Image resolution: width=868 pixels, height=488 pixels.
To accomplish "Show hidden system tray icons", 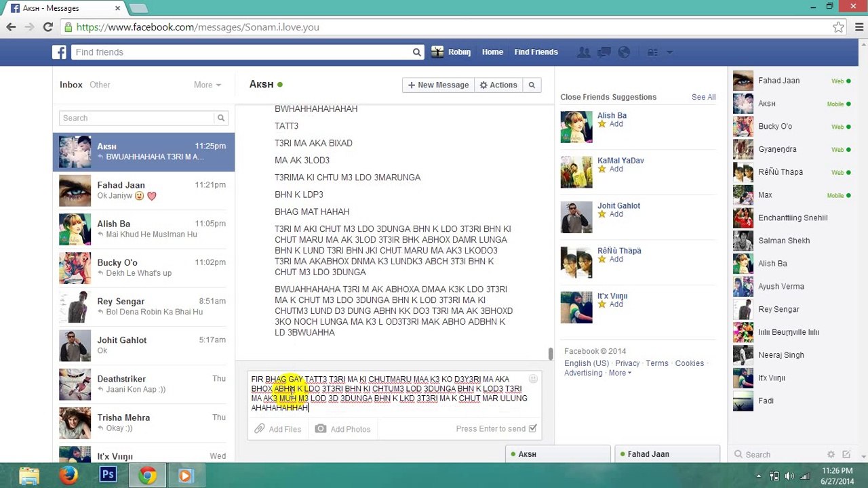I will [759, 476].
